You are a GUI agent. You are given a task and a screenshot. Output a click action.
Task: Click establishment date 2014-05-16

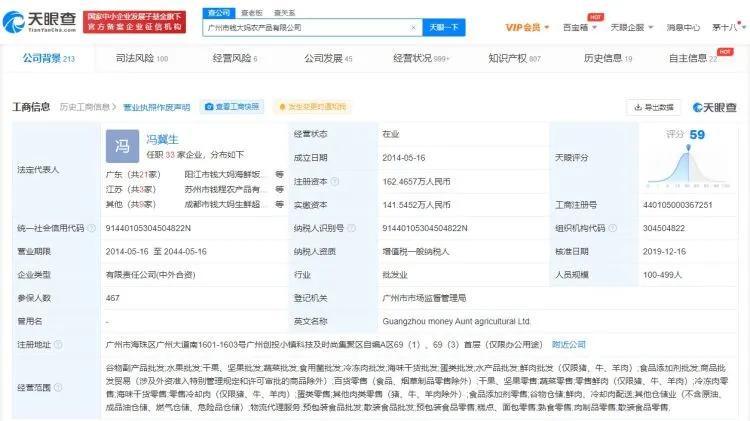404,158
